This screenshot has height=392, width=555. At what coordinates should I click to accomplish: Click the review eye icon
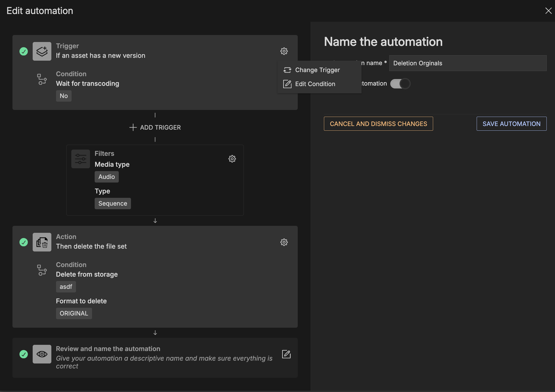tap(42, 354)
